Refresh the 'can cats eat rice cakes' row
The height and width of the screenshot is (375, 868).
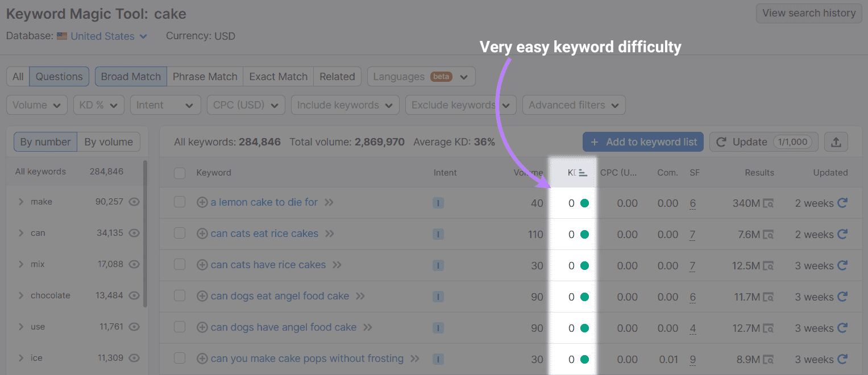842,234
